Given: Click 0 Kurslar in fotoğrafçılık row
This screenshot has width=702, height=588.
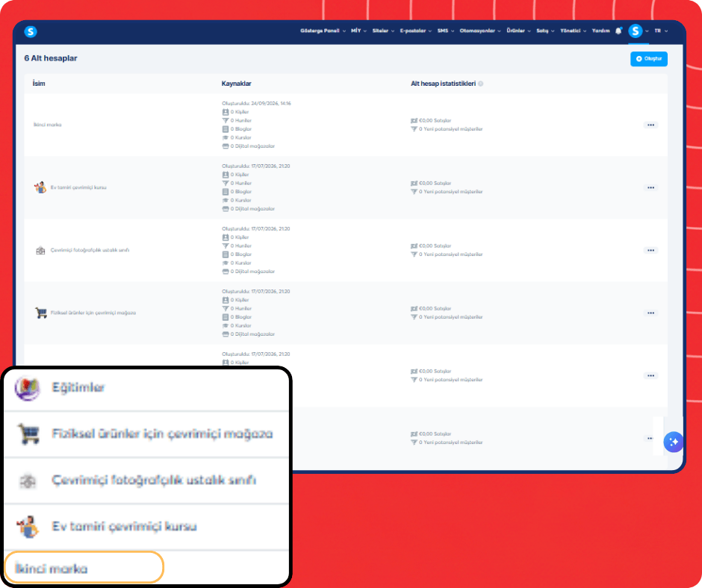Looking at the screenshot, I should pyautogui.click(x=237, y=263).
